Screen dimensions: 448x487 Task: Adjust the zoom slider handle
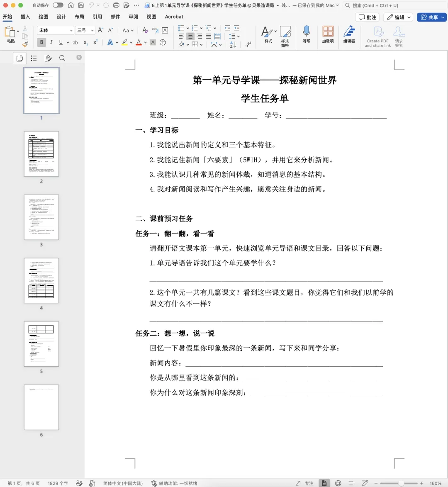point(402,483)
